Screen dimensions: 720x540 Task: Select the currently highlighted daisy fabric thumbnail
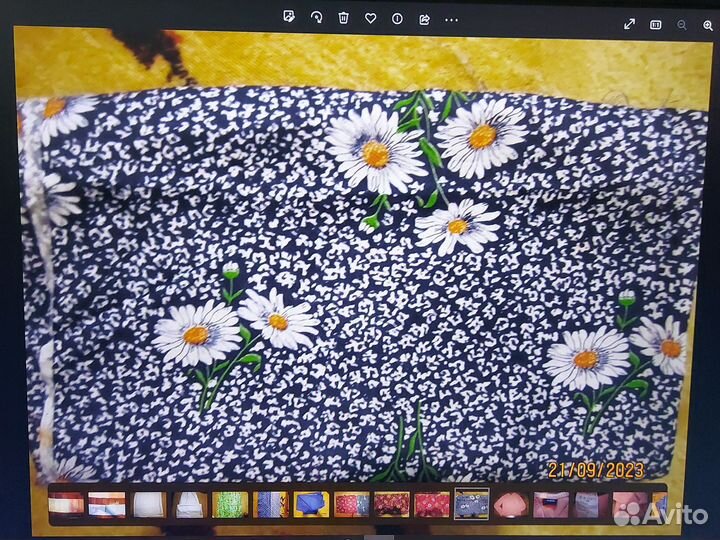471,504
